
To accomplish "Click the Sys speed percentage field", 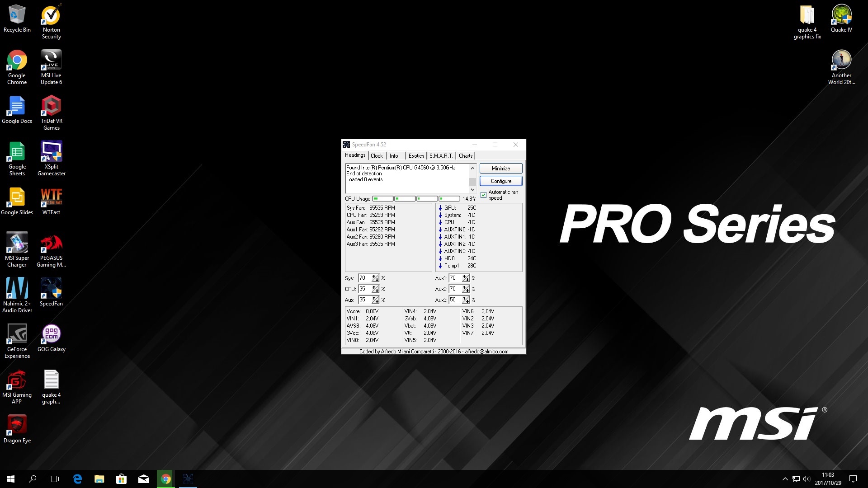I will (365, 278).
